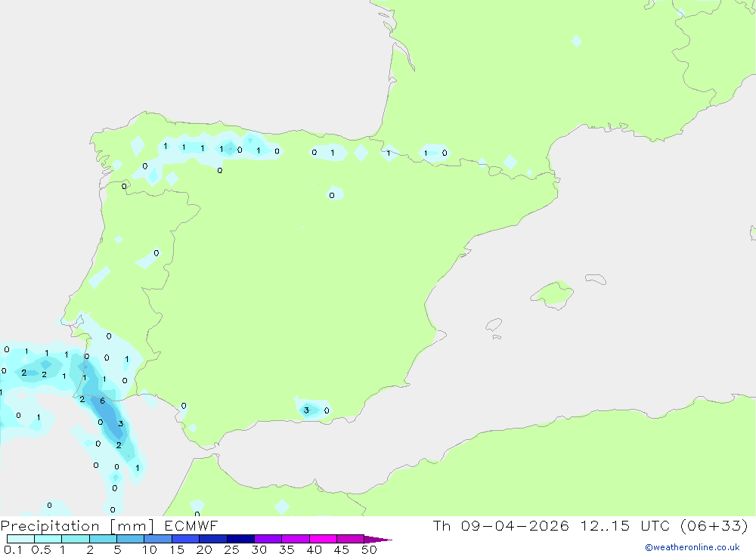Image resolution: width=756 pixels, height=554 pixels.
Task: Click the Menorca island outline
Action: click(596, 279)
